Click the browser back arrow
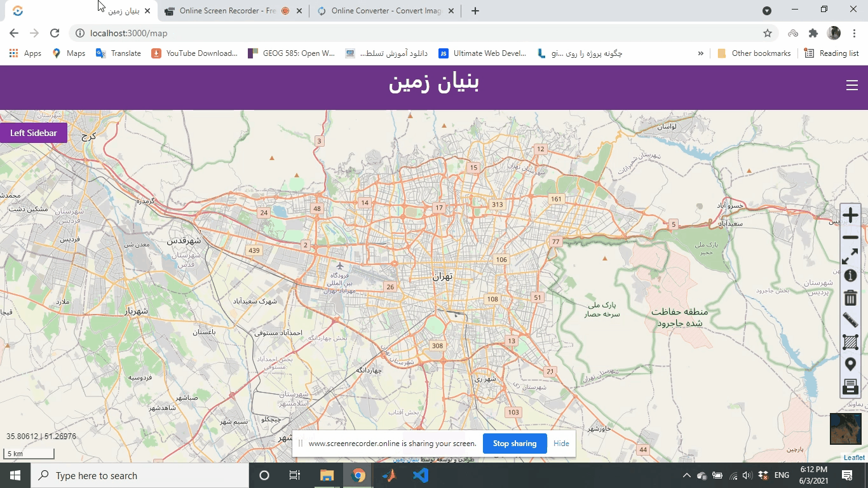This screenshot has width=868, height=488. pyautogui.click(x=14, y=33)
